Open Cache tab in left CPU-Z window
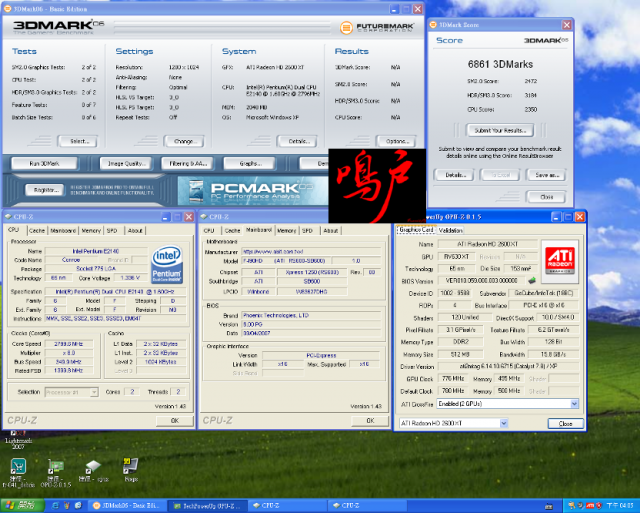 click(x=37, y=231)
